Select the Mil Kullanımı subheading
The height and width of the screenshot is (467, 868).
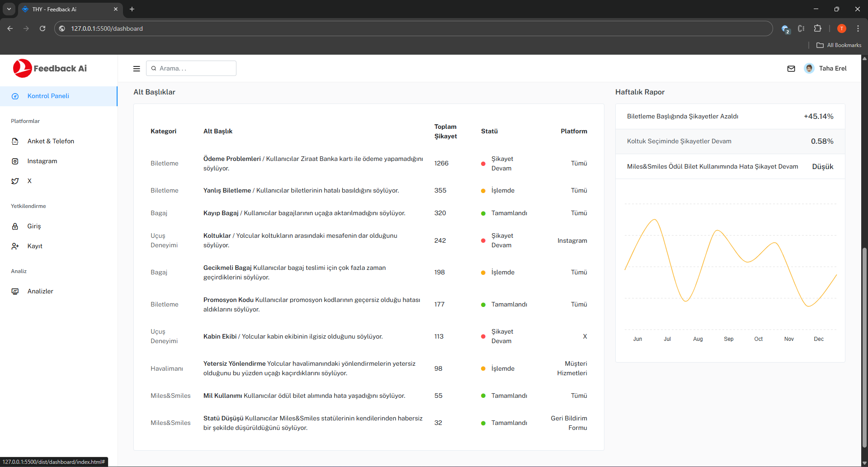[x=223, y=396]
